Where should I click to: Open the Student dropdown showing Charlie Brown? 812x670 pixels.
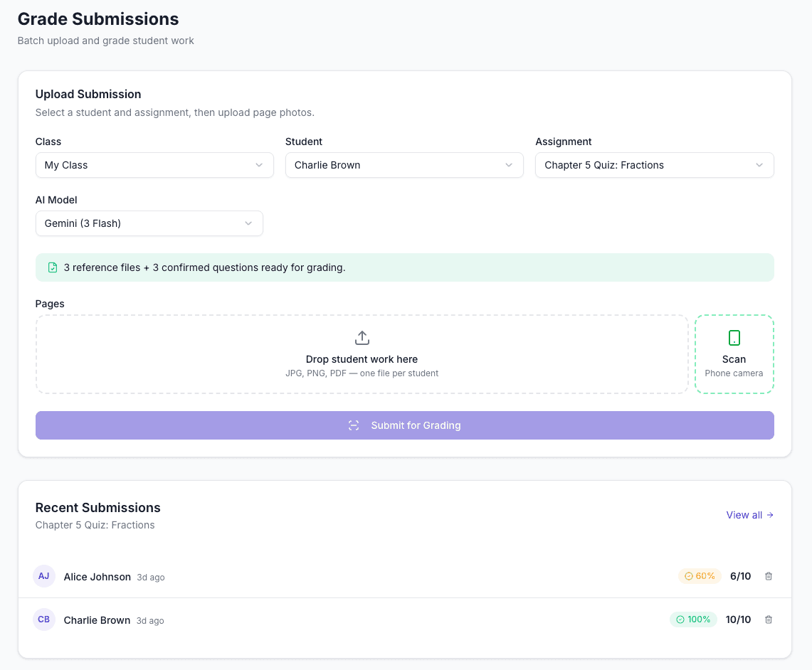(404, 165)
